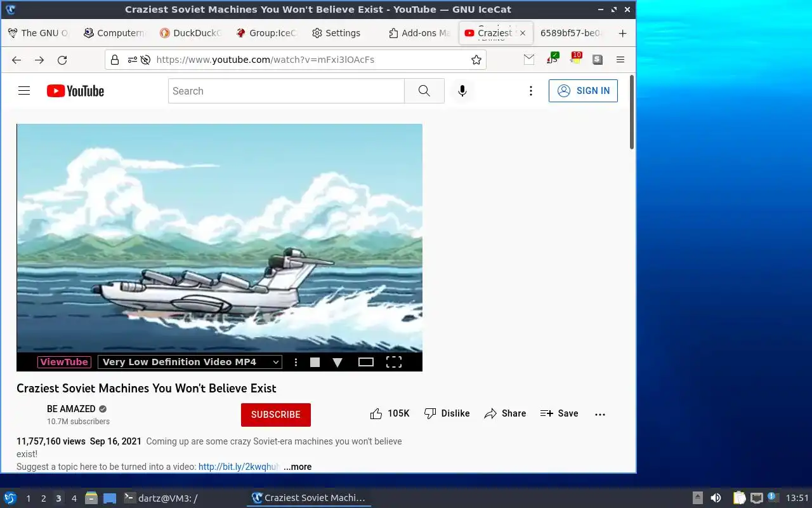
Task: Switch ViewTube to widescreen view
Action: (x=366, y=362)
